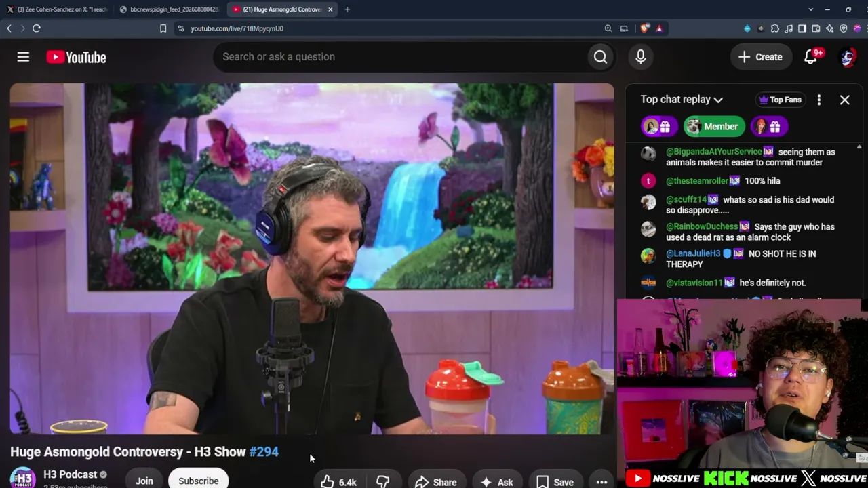This screenshot has height=488, width=868.
Task: Open chat options three-dot menu
Action: [x=818, y=100]
